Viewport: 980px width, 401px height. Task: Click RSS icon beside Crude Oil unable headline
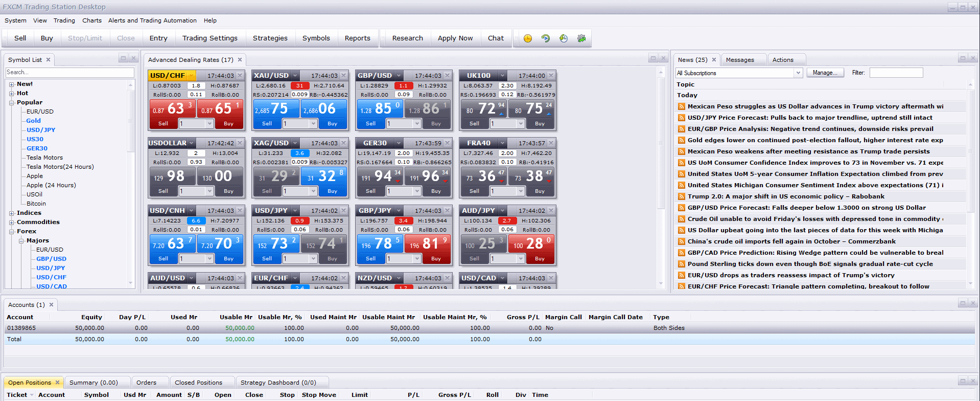coord(682,219)
